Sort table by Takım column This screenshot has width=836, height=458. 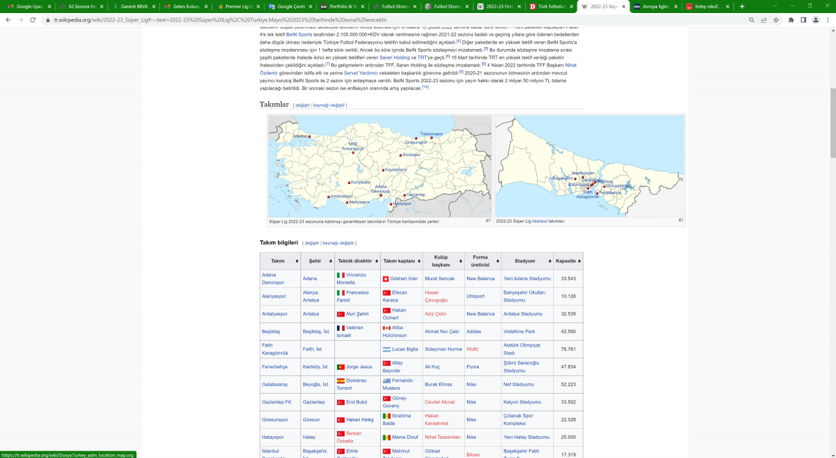[296, 261]
